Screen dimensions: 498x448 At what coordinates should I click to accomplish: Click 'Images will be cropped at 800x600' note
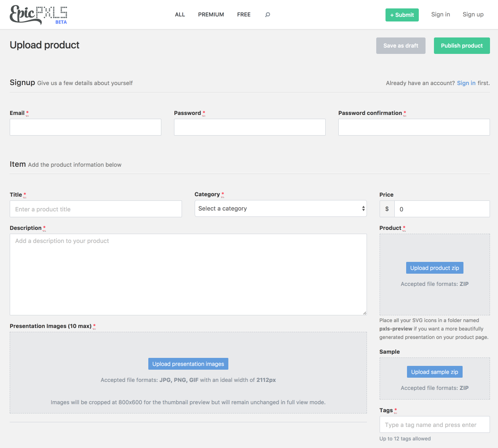tap(188, 402)
